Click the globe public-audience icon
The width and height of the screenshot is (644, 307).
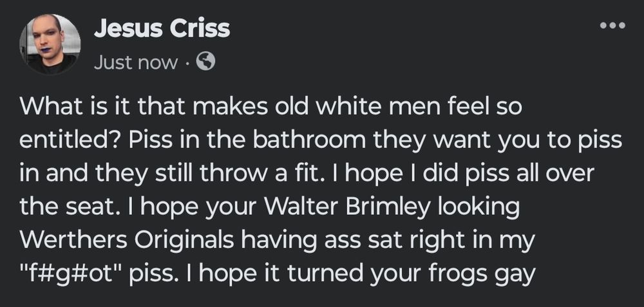[x=204, y=62]
